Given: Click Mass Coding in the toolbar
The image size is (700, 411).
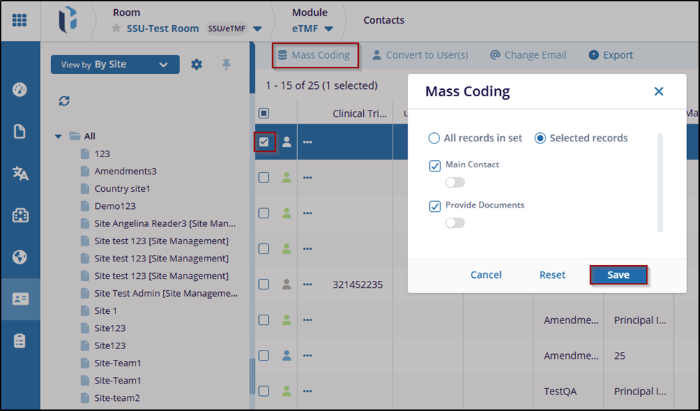Looking at the screenshot, I should (x=314, y=55).
